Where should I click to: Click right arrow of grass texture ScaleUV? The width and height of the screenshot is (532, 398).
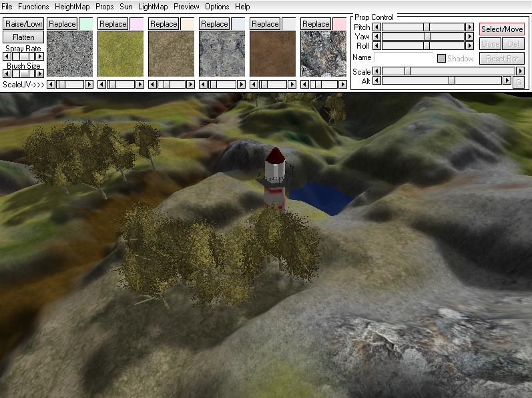pos(140,85)
